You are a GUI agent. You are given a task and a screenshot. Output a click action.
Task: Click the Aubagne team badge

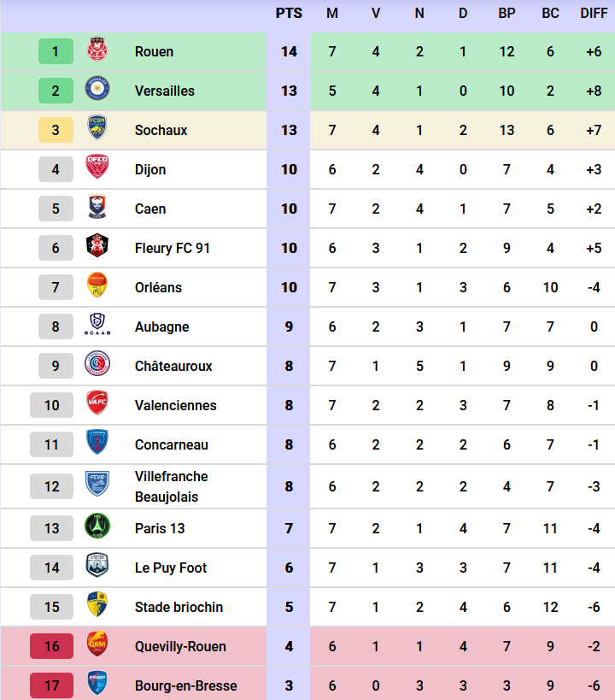point(97,326)
